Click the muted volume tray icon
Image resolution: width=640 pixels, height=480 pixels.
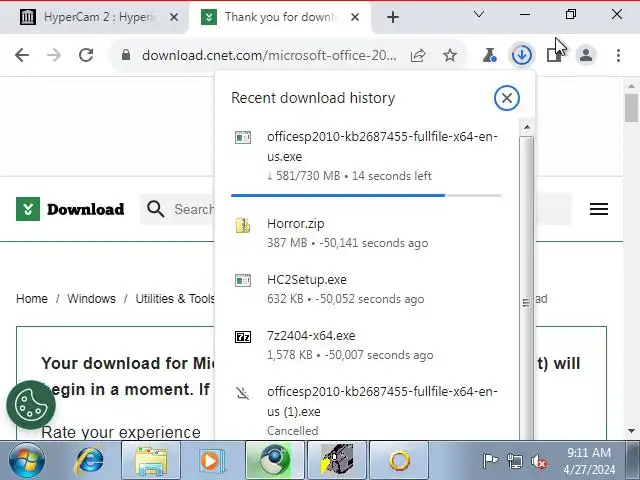539,461
